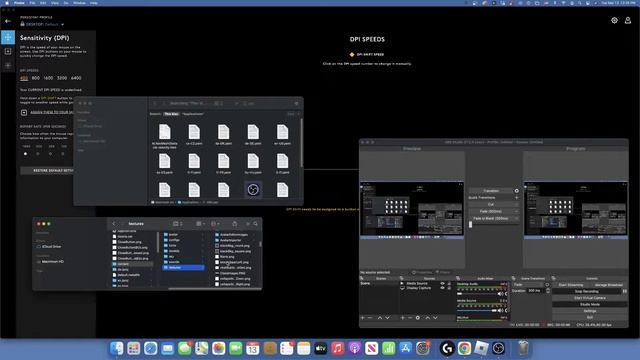Select Macintosh HD in the textures Finder sidebar
Screen dimensions: 640x360
coord(53,262)
